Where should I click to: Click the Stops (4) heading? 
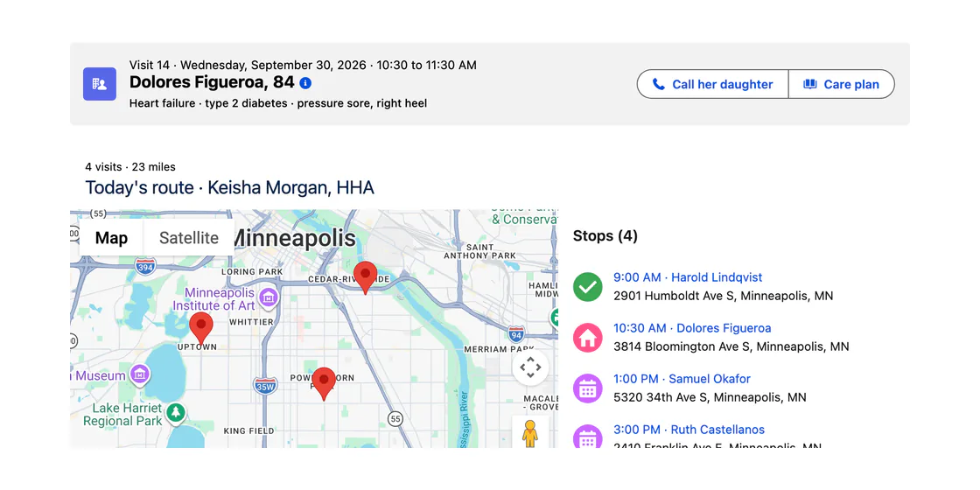click(x=605, y=236)
